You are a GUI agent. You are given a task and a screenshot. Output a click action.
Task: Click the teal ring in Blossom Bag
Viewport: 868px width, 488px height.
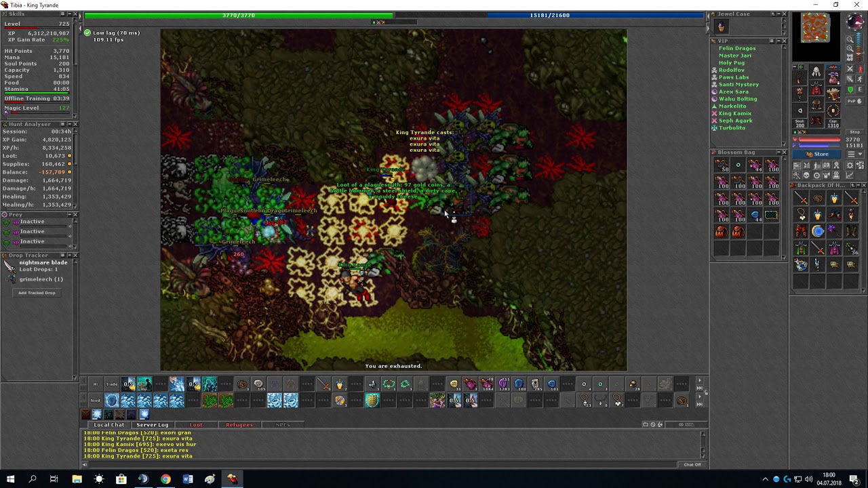738,165
